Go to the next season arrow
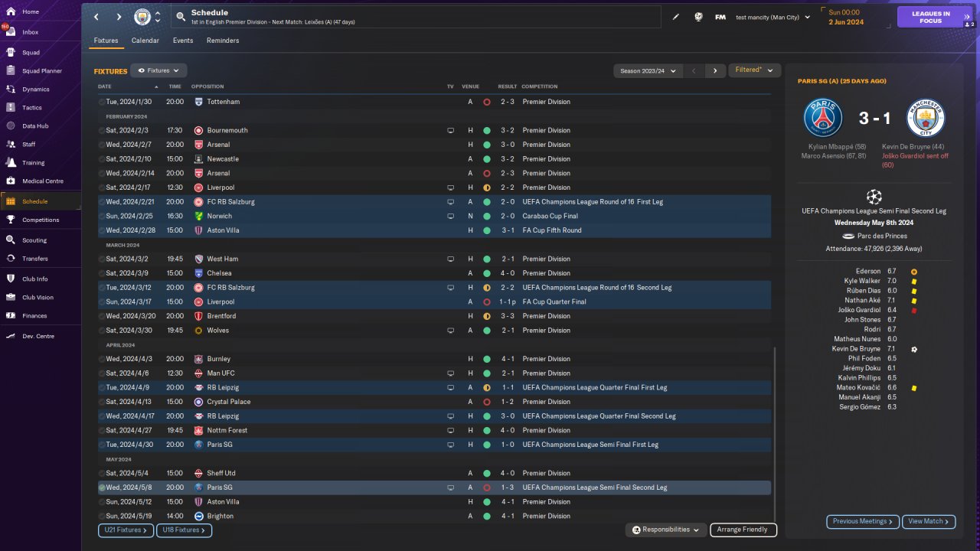The height and width of the screenshot is (551, 980). (715, 70)
